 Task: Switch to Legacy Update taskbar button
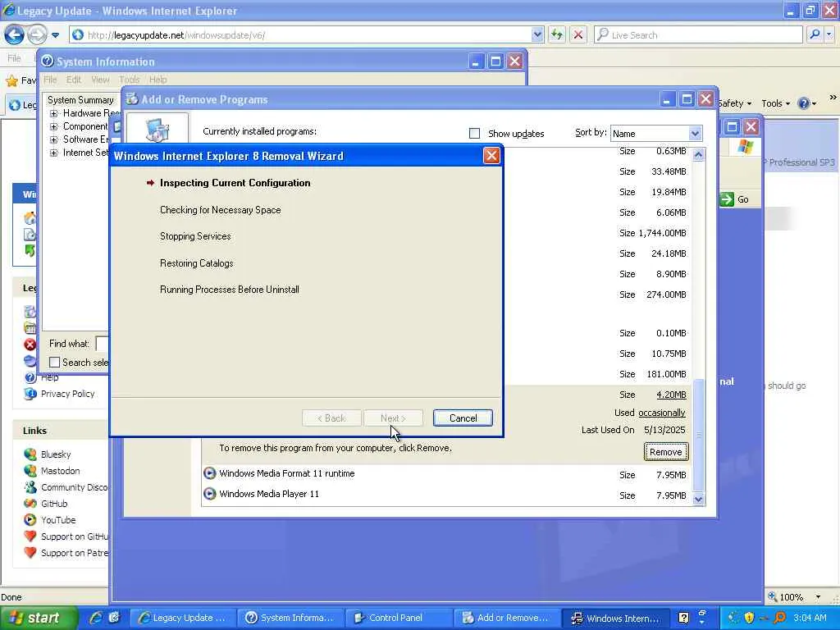click(183, 618)
